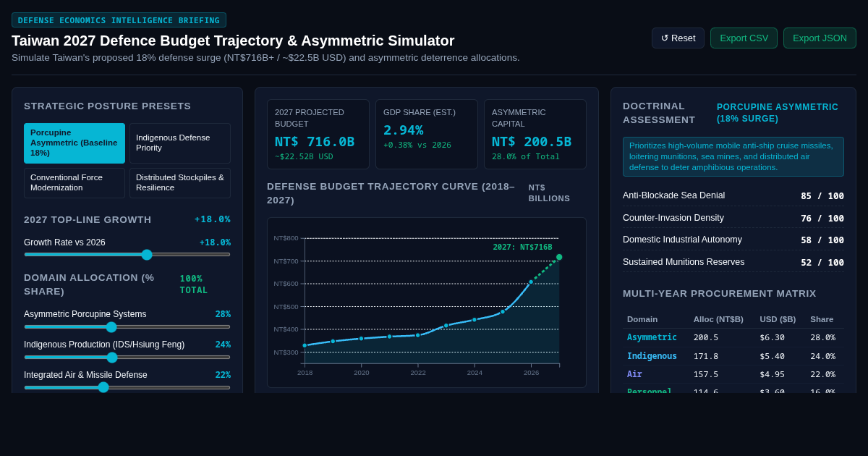
Task: Click the 'USD ($B)' column header
Action: click(778, 319)
